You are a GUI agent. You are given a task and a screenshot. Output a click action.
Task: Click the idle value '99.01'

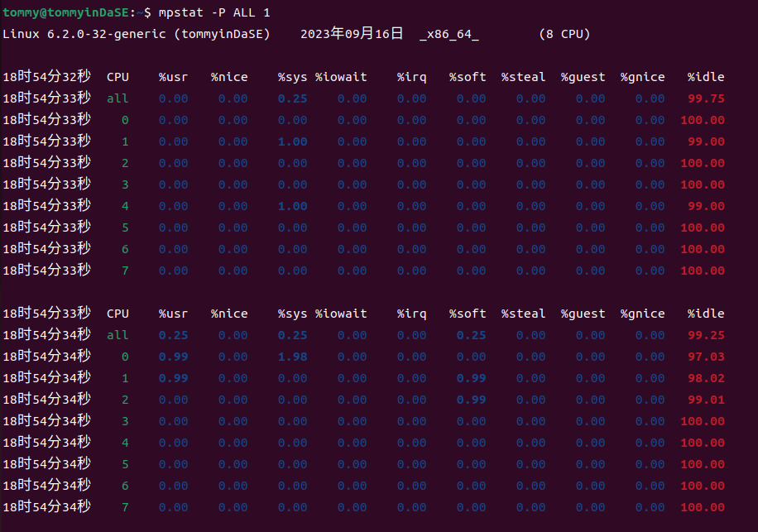tap(706, 400)
